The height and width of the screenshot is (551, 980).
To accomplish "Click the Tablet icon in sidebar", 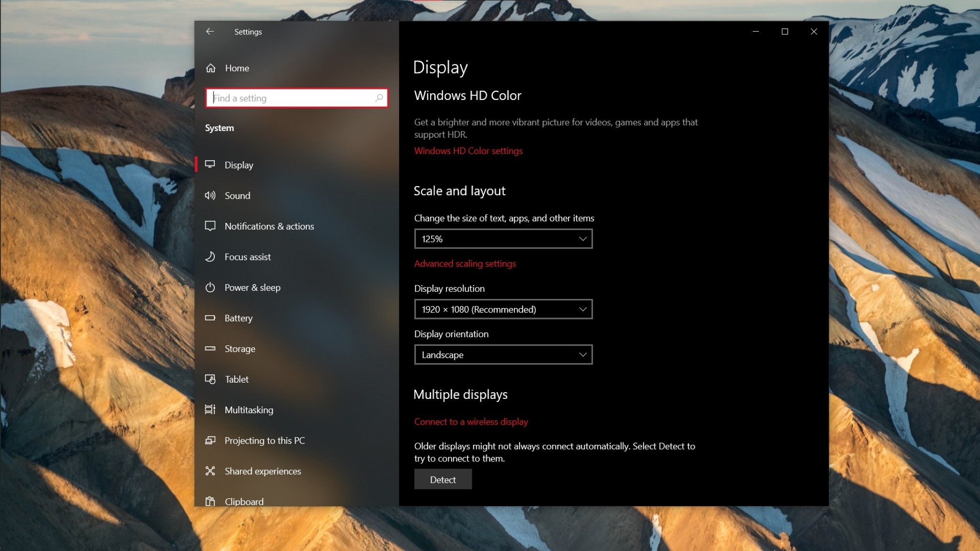I will coord(210,379).
